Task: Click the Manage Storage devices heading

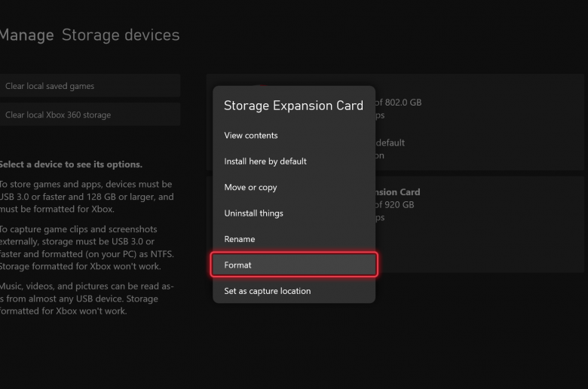Action: (x=90, y=35)
